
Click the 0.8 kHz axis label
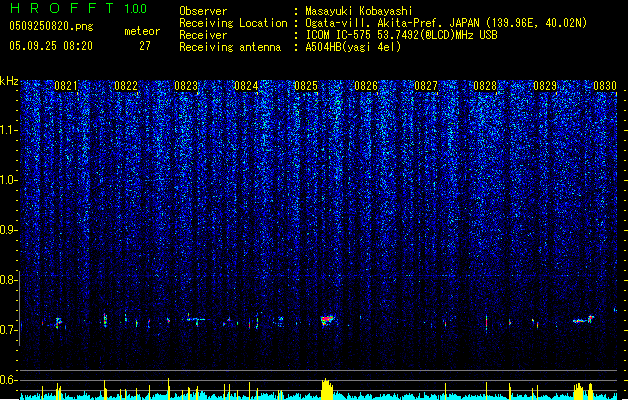click(9, 280)
